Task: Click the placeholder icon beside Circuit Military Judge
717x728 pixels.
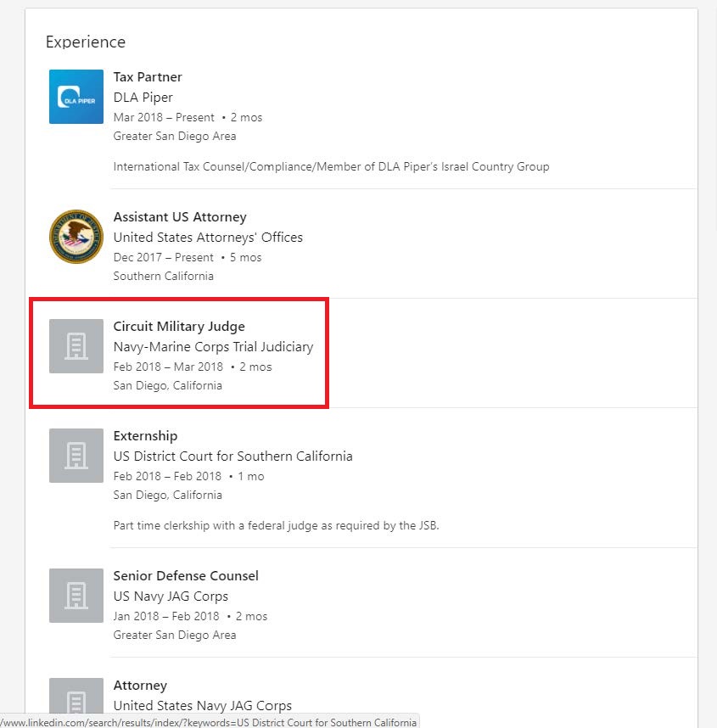Action: click(76, 346)
